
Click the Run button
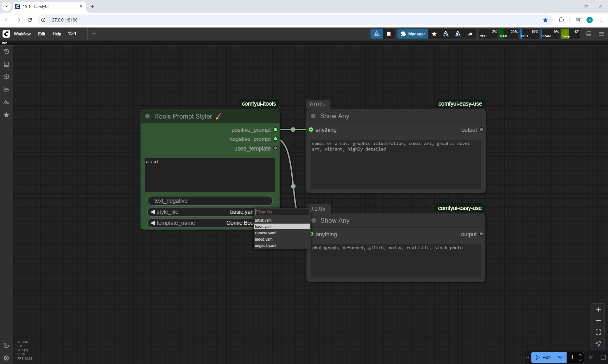[x=544, y=357]
